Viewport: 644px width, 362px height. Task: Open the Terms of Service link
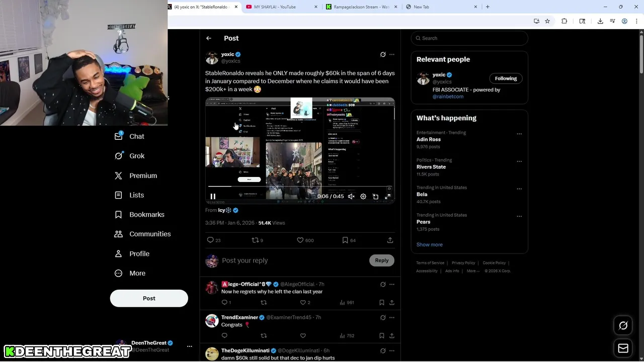pyautogui.click(x=430, y=263)
